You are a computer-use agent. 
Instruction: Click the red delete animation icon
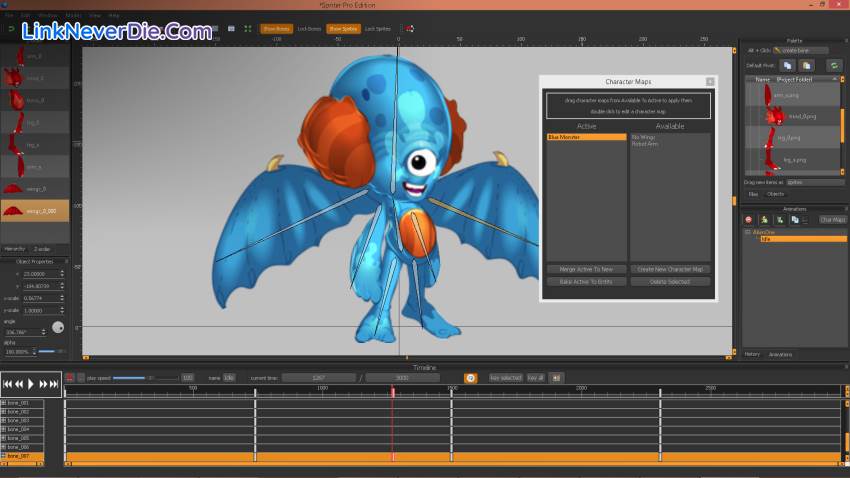(x=749, y=219)
